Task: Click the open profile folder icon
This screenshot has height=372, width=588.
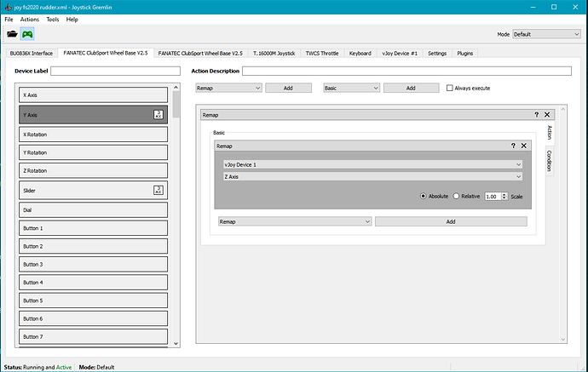Action: click(12, 34)
